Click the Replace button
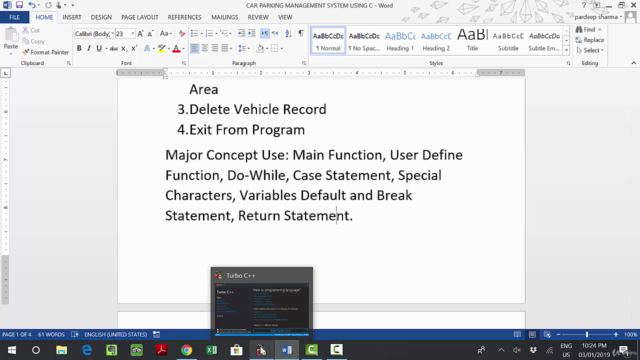The width and height of the screenshot is (640, 360). click(x=590, y=40)
